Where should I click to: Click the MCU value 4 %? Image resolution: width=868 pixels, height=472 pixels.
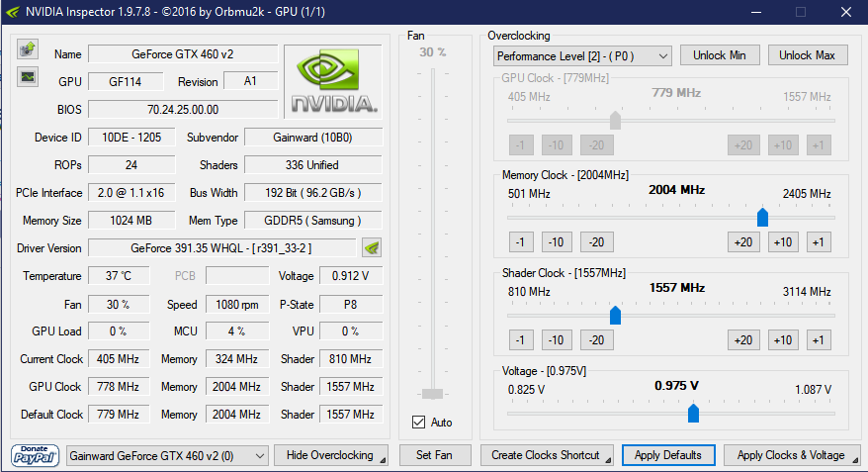click(x=237, y=331)
